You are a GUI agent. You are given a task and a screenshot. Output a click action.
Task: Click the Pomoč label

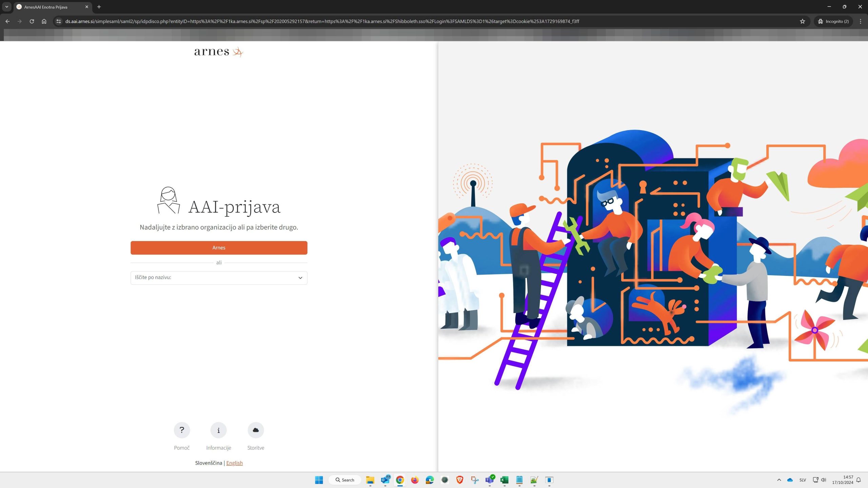click(x=182, y=448)
